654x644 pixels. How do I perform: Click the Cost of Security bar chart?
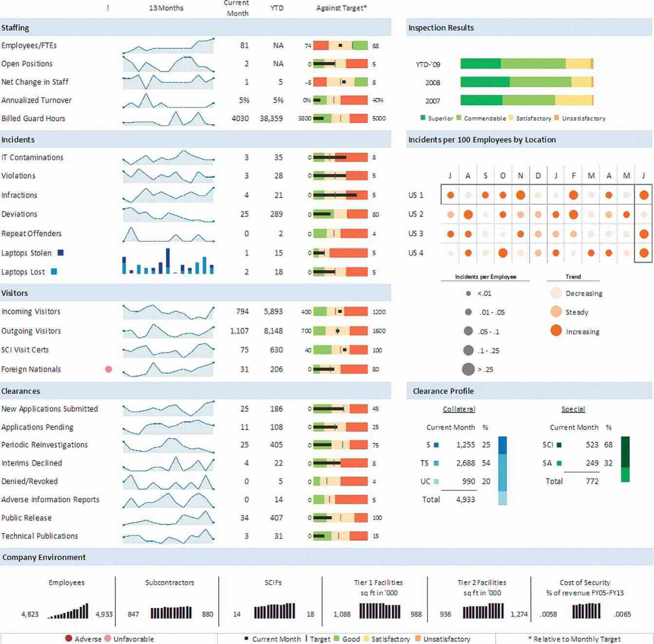(586, 611)
